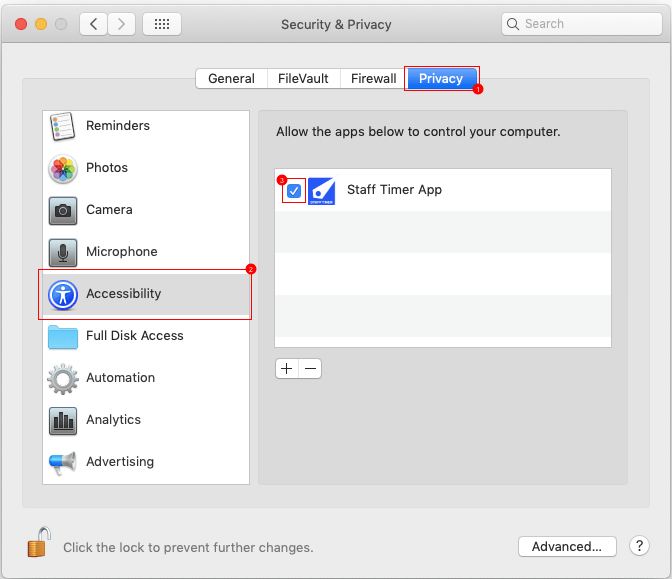Open Advanced… settings button
The width and height of the screenshot is (672, 579).
pos(567,546)
